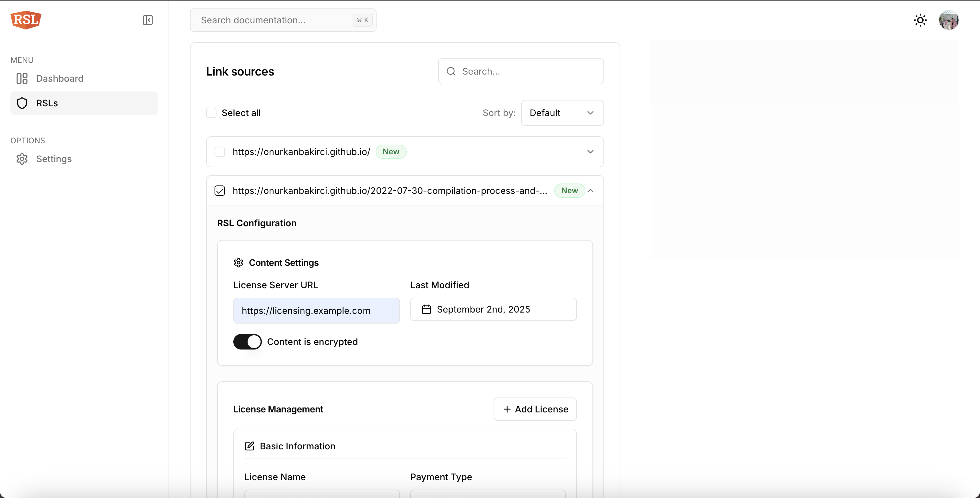The width and height of the screenshot is (980, 498).
Task: Click the Last Modified label
Action: tap(440, 285)
